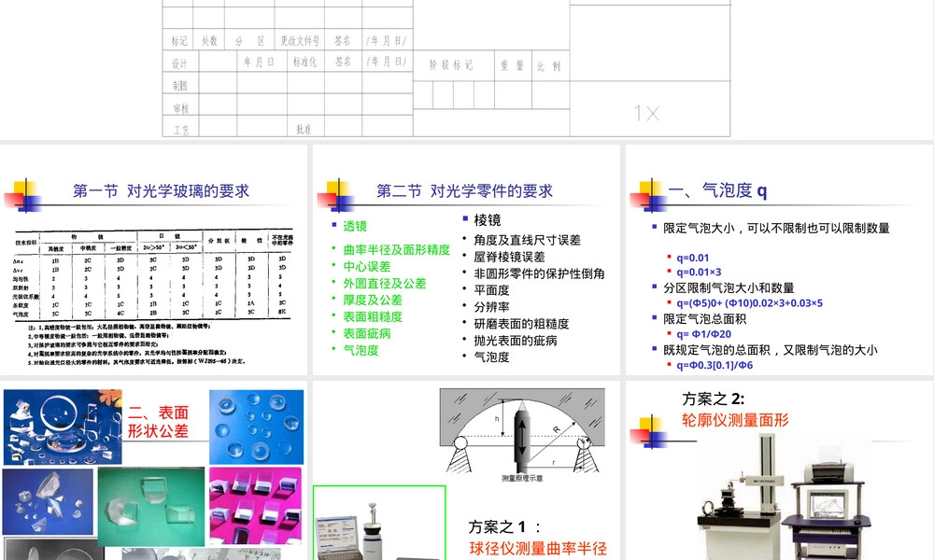Screen dimensions: 934x560
Task: Click the green bullet 表面疵病
Action: click(367, 333)
